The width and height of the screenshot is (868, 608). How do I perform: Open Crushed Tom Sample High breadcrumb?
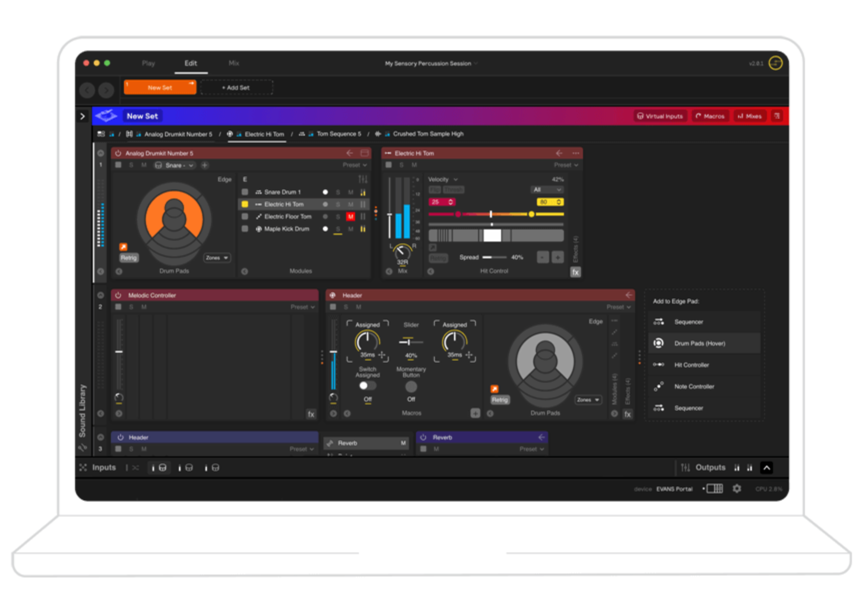[x=428, y=134]
